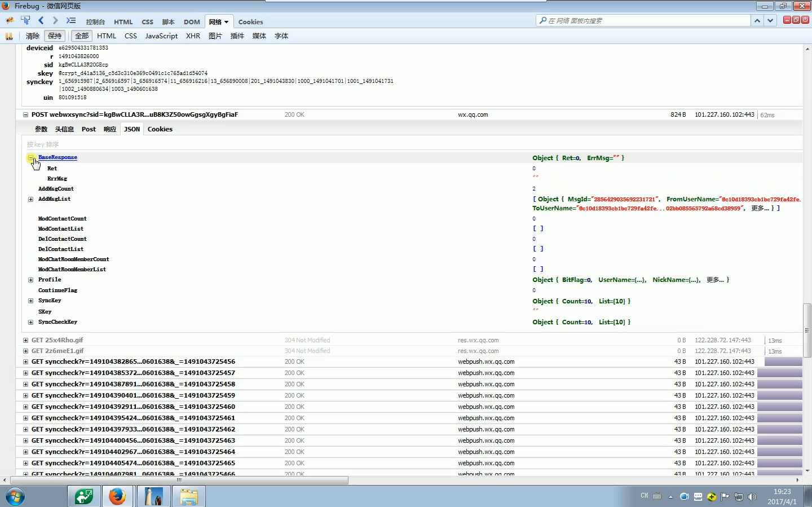This screenshot has width=812, height=507.
Task: Collapse the POST webwxsync request
Action: (25, 114)
